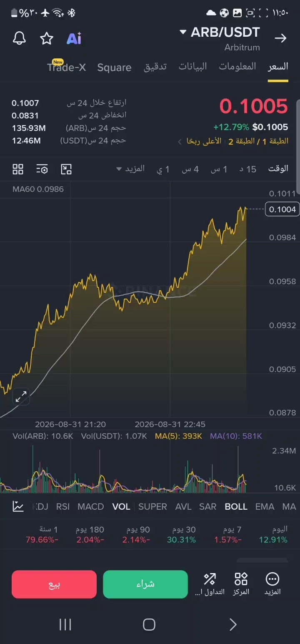Toggle the VOL indicator
This screenshot has height=644, width=300.
121,506
